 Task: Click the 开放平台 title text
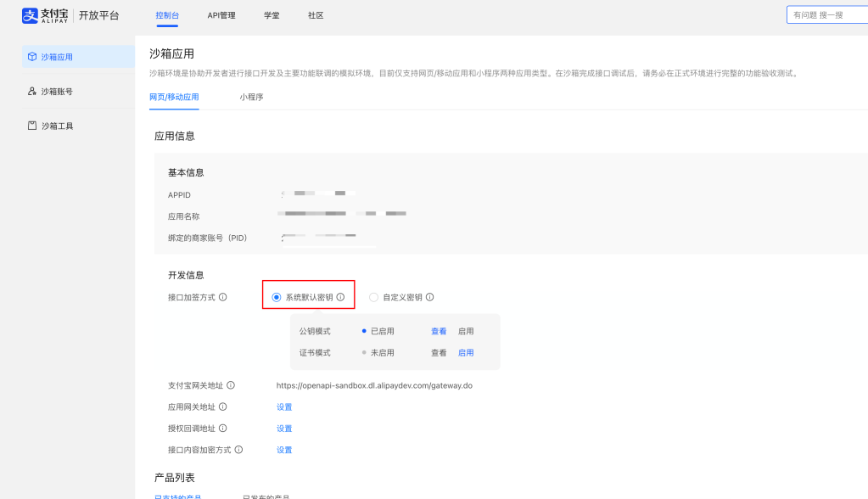point(98,15)
